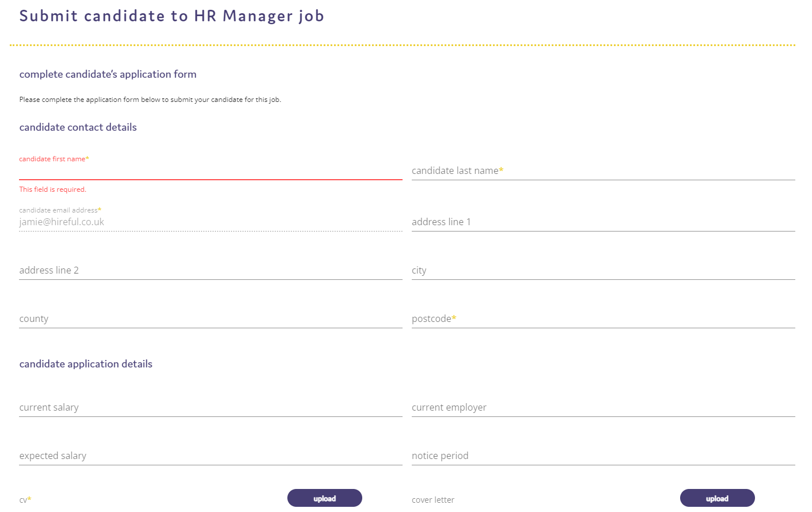Click the address line 2 field
The image size is (812, 512).
pos(210,271)
